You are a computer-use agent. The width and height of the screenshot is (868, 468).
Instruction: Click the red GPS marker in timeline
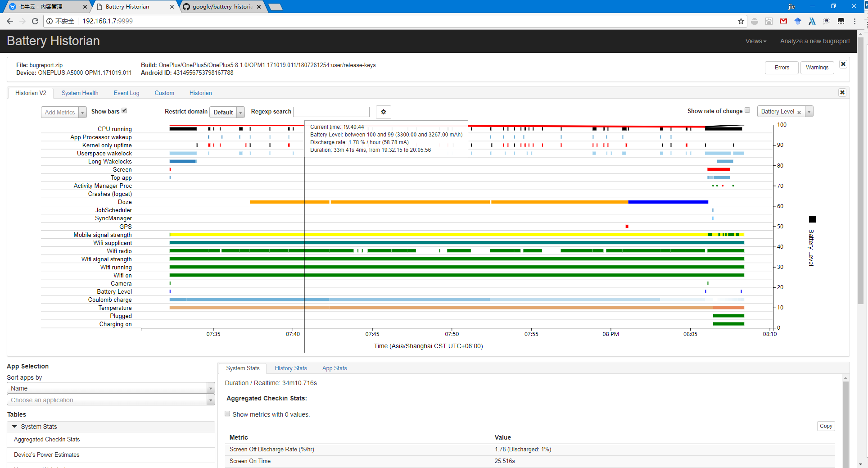point(627,226)
